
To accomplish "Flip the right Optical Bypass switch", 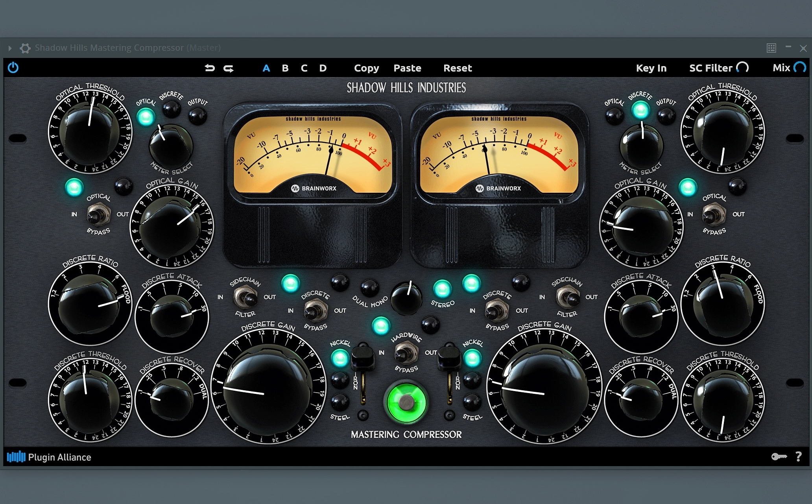I will pyautogui.click(x=714, y=215).
